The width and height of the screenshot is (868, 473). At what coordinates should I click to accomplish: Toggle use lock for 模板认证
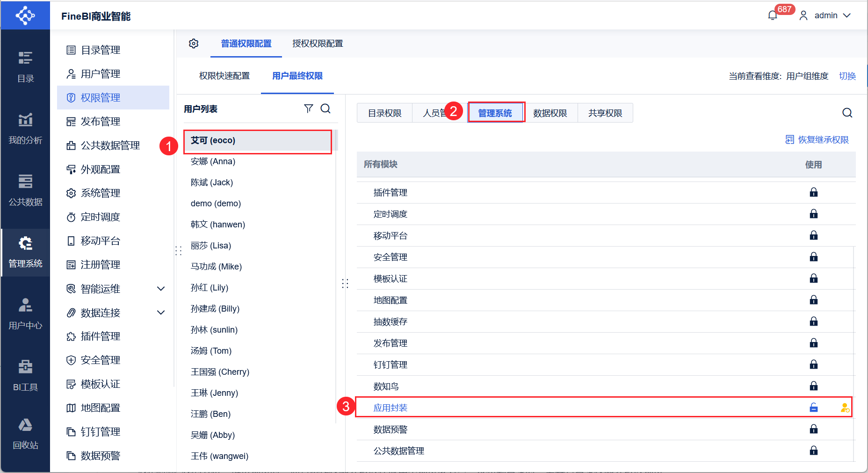click(814, 278)
